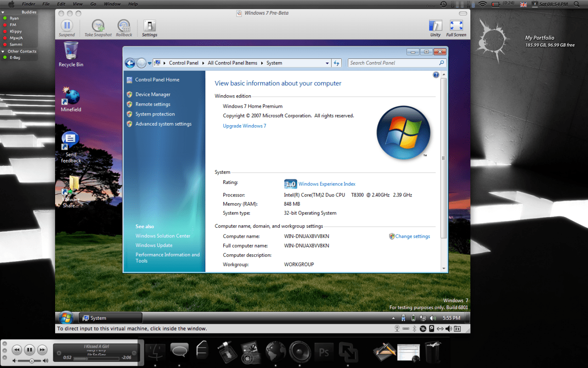Open the virtual machine Settings
Viewport: 588px width, 368px height.
click(x=149, y=28)
